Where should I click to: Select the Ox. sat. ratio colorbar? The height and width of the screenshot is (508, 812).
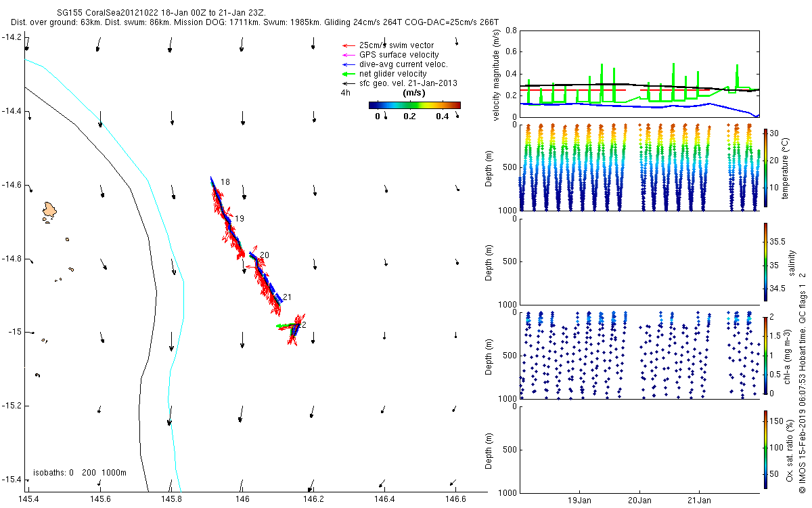pyautogui.click(x=765, y=449)
